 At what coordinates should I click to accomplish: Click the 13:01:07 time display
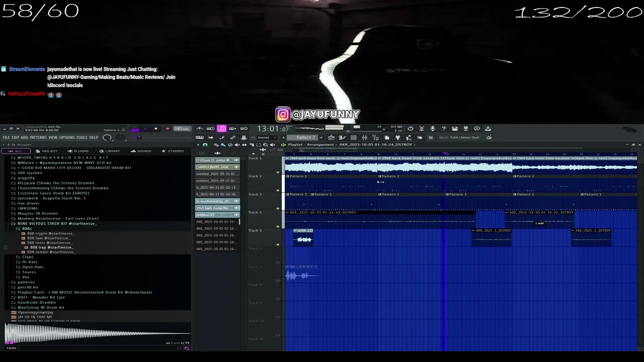273,129
